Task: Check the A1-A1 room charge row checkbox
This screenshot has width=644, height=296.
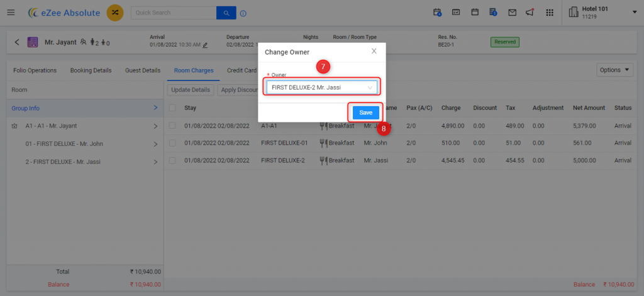Action: pos(172,126)
